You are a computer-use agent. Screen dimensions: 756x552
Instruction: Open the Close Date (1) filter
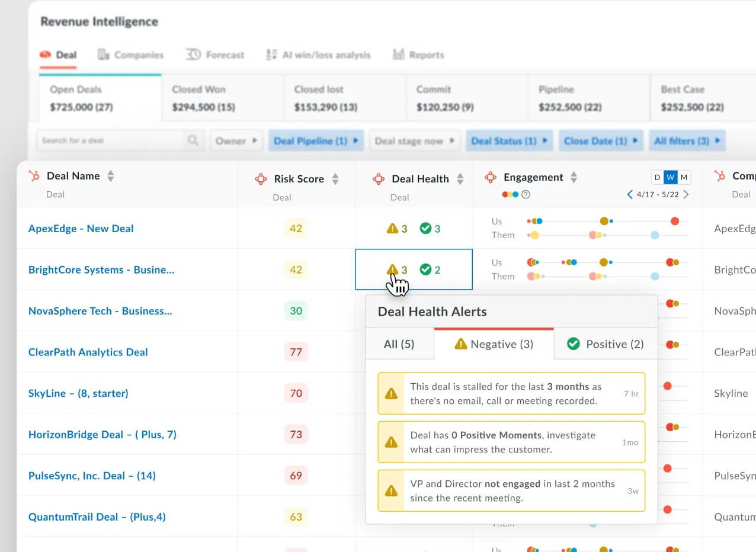(x=601, y=141)
